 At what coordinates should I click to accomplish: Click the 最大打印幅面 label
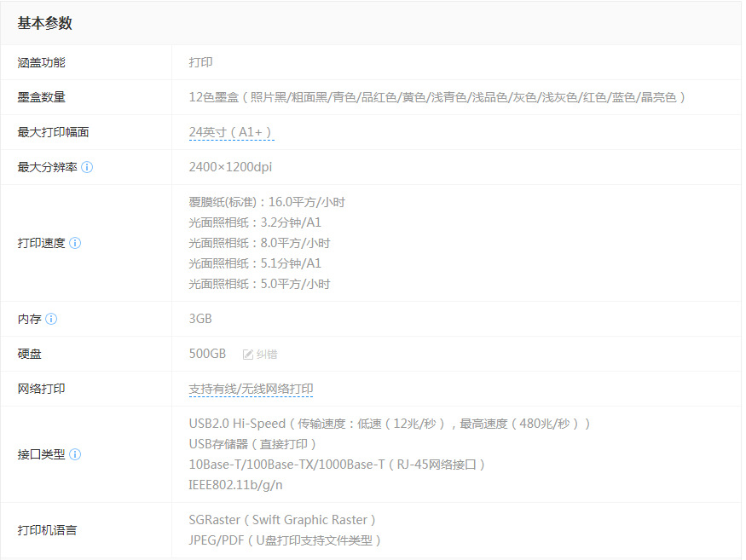[x=53, y=132]
